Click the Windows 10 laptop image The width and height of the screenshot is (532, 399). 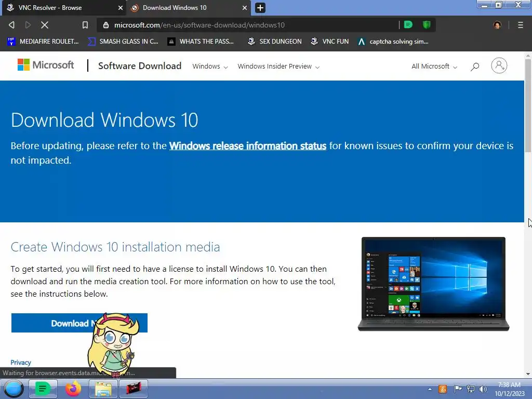pyautogui.click(x=434, y=284)
